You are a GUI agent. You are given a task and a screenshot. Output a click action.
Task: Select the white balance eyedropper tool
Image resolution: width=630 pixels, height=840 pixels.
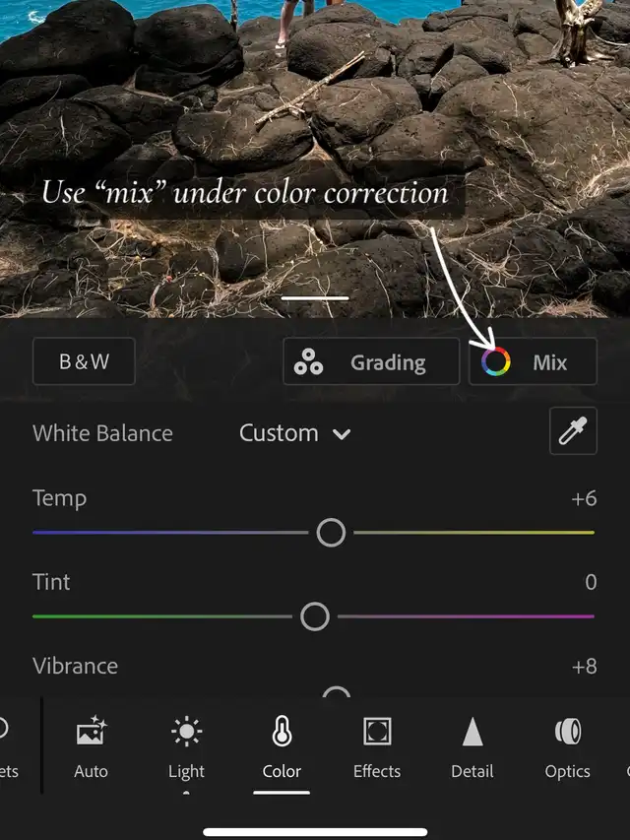573,430
